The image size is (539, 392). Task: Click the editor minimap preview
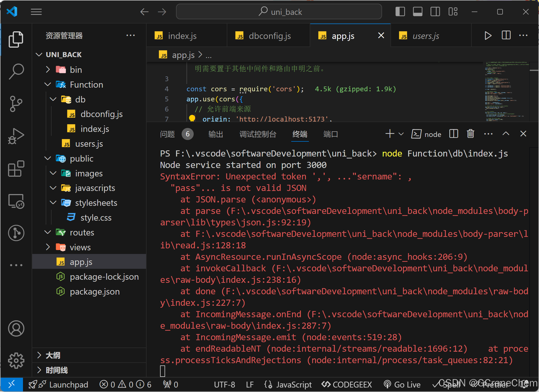click(x=506, y=91)
